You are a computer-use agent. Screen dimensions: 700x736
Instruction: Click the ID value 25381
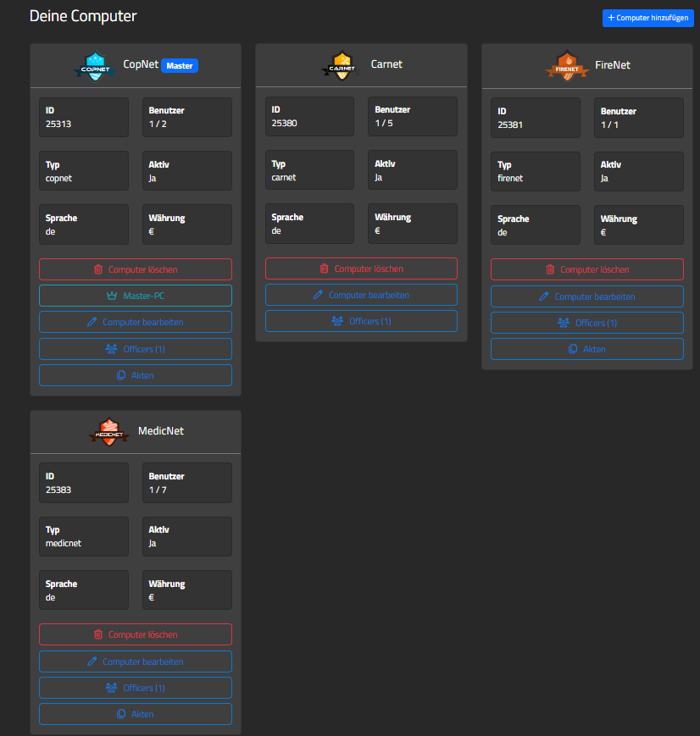(x=510, y=125)
